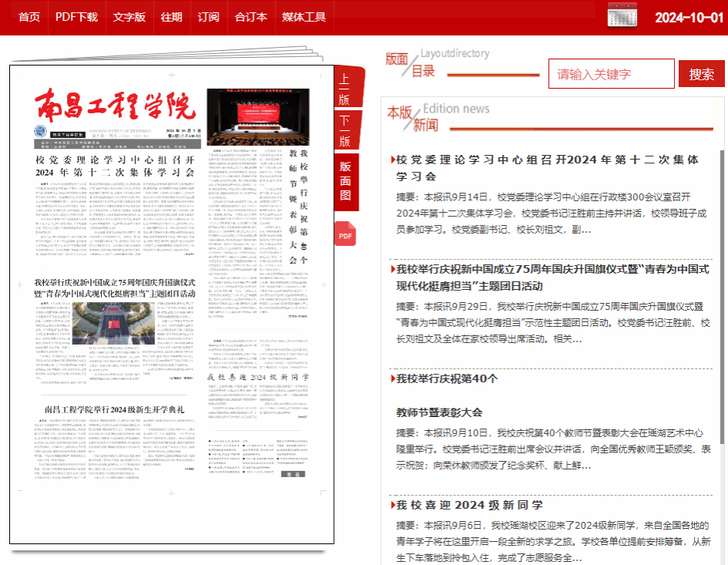Click the 2024-10-01 date text
The height and width of the screenshot is (565, 728).
(x=689, y=18)
